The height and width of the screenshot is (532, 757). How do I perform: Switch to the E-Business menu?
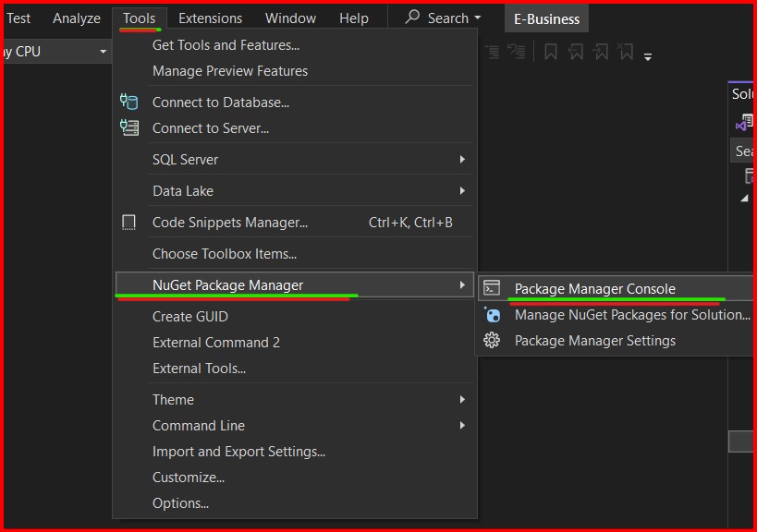point(545,18)
